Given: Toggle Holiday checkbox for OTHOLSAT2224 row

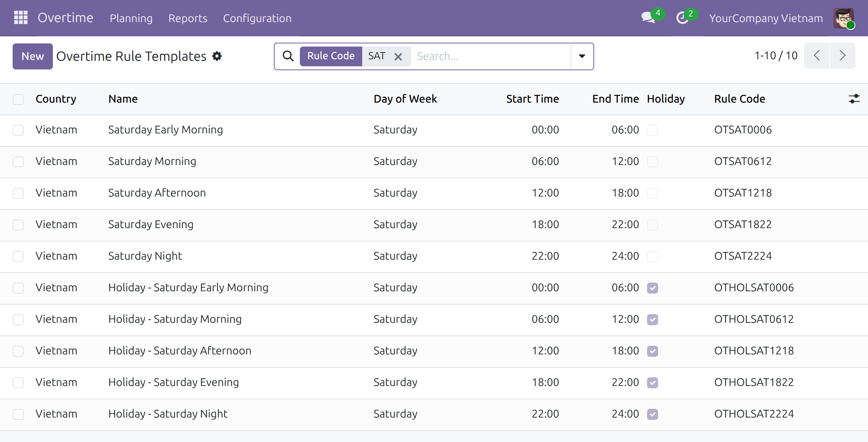Looking at the screenshot, I should 653,414.
